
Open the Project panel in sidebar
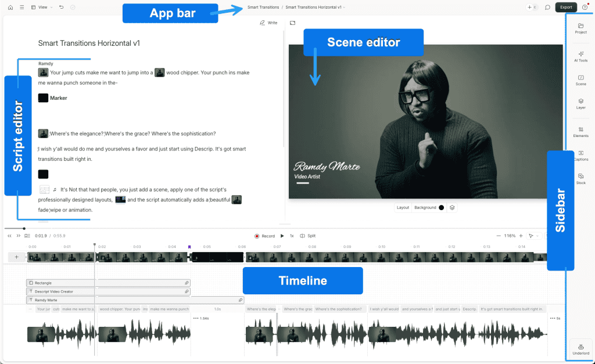[580, 28]
